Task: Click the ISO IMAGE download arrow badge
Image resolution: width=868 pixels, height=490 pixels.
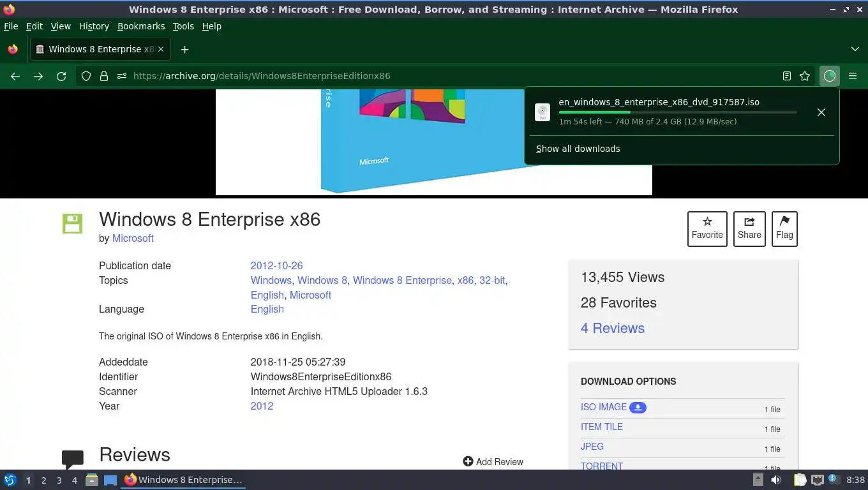Action: click(x=638, y=407)
